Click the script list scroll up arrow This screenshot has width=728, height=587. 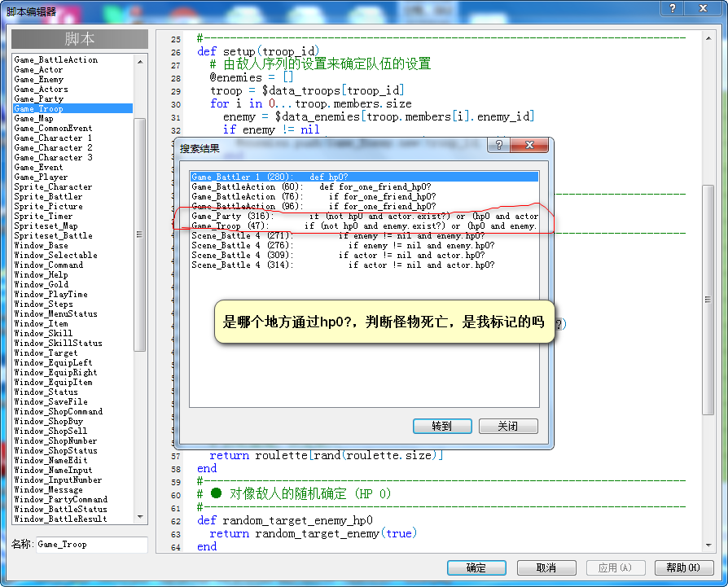click(140, 61)
